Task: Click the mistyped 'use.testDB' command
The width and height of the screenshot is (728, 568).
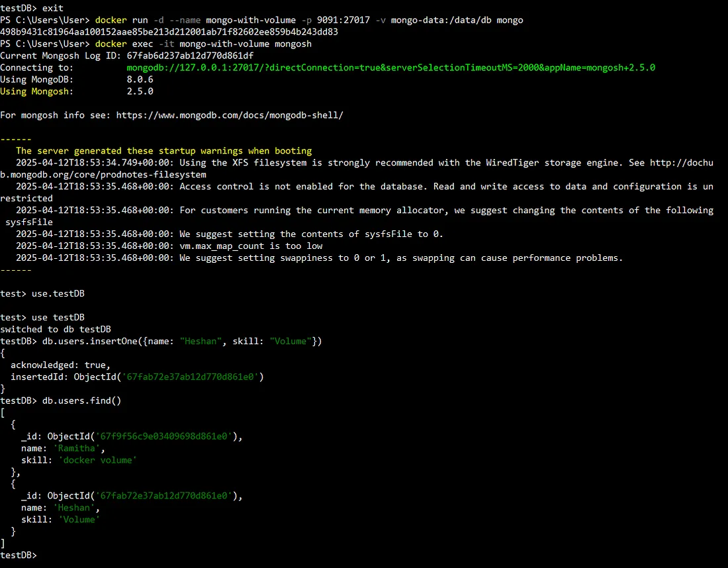Action: point(58,293)
